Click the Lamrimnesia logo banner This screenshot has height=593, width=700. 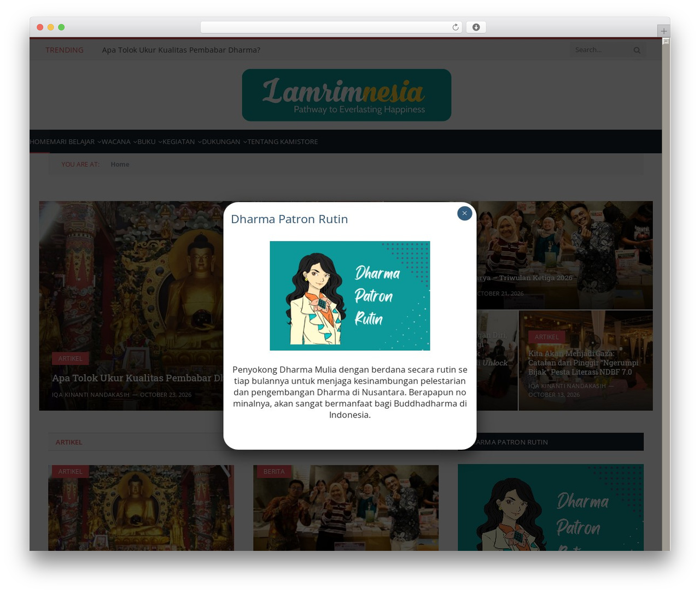tap(347, 95)
